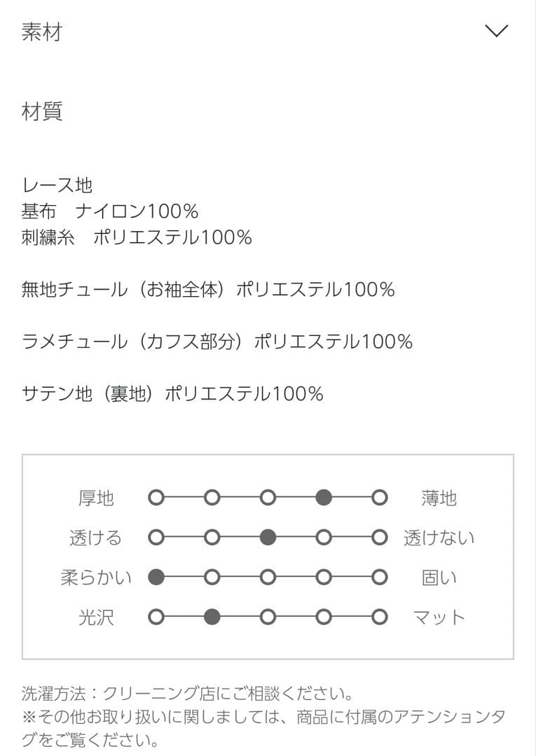Tap the ラメチュール（カフス部分）line
The image size is (536, 756).
[217, 342]
